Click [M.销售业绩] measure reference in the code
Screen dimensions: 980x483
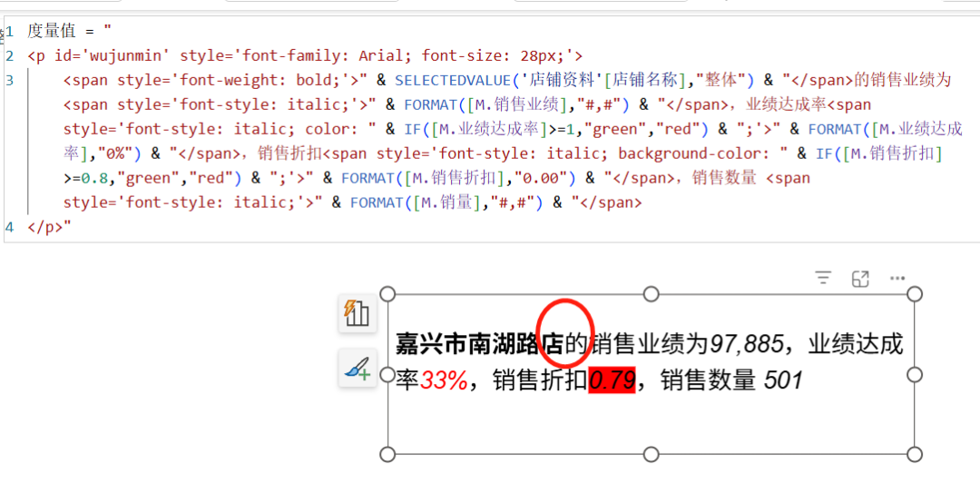click(515, 104)
